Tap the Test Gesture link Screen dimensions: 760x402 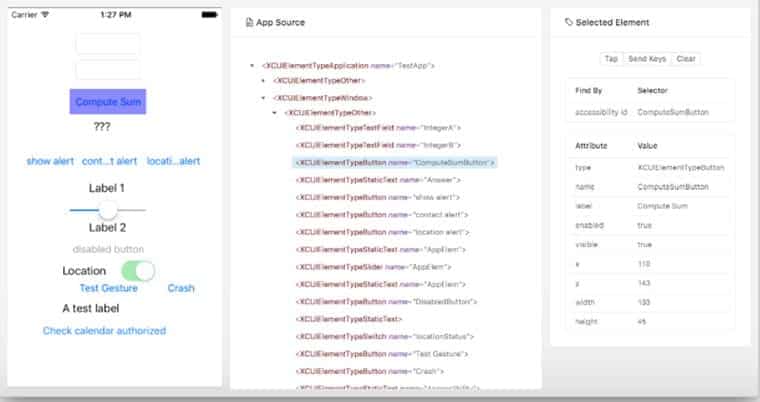pos(109,288)
